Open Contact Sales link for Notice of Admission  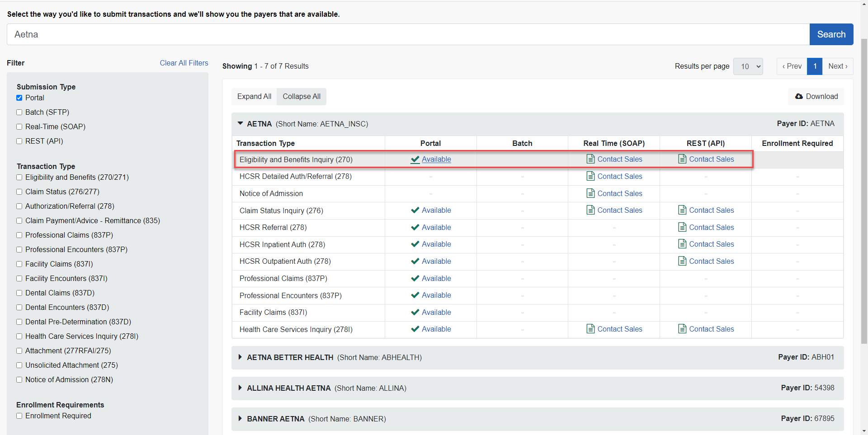620,193
